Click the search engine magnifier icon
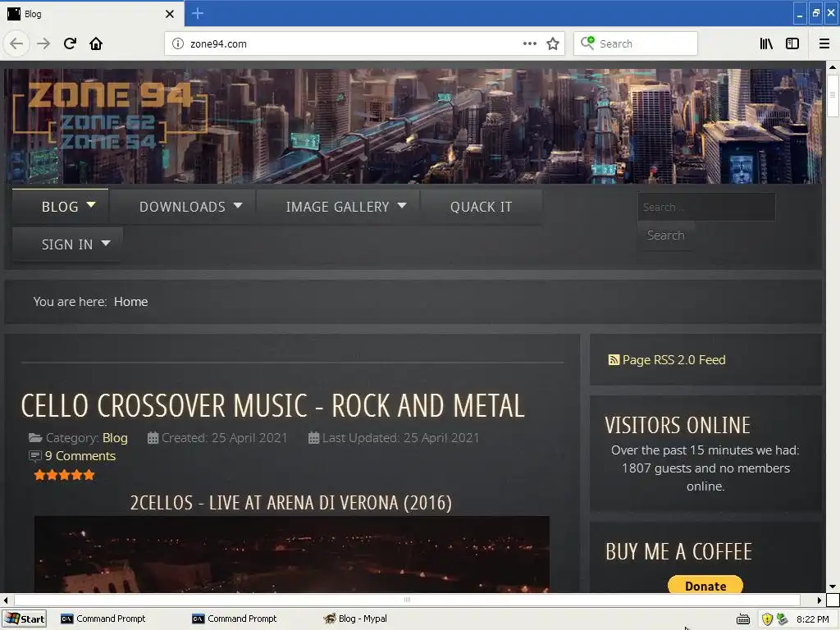This screenshot has height=630, width=840. coord(587,43)
